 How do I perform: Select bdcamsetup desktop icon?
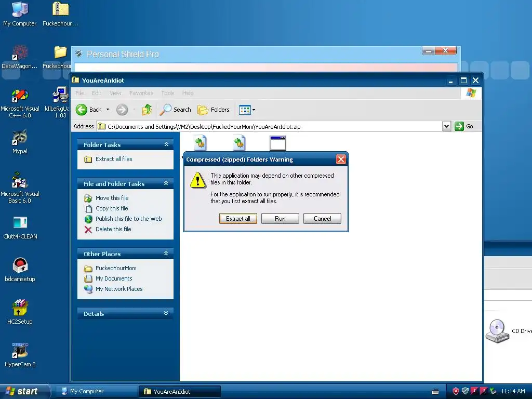(20, 270)
